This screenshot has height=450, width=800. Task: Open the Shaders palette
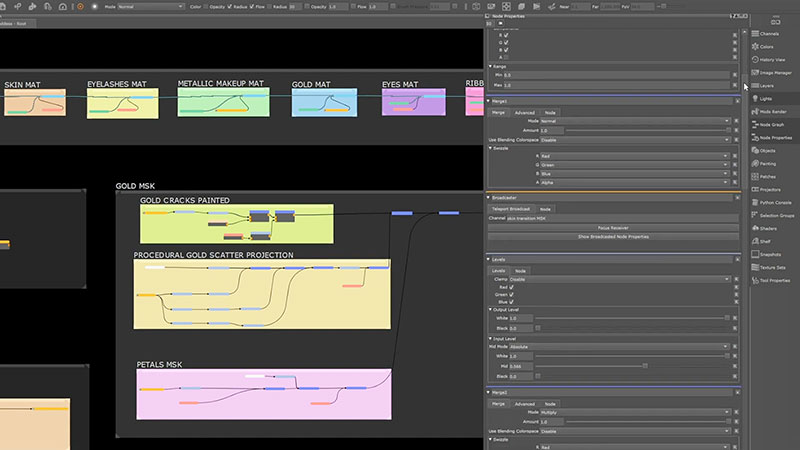tap(768, 228)
